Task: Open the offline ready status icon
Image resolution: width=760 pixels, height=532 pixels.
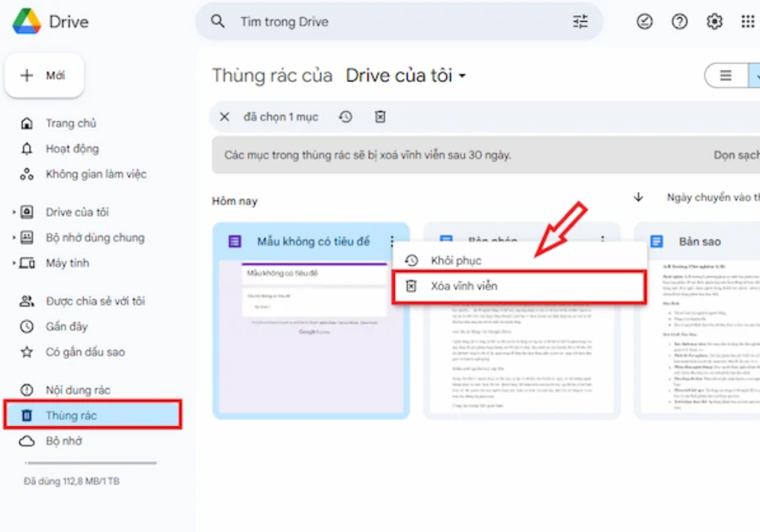Action: click(x=644, y=21)
